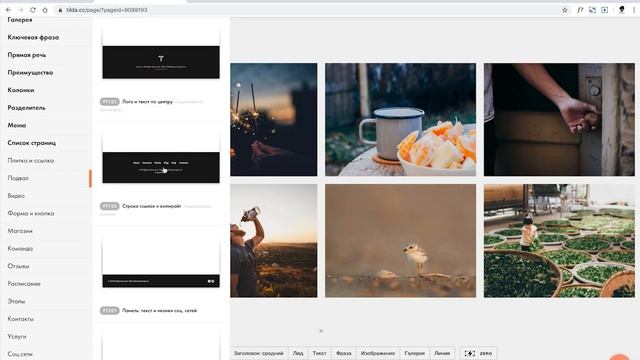Click the 'Строка ссылок и копирайт' label

click(151, 206)
